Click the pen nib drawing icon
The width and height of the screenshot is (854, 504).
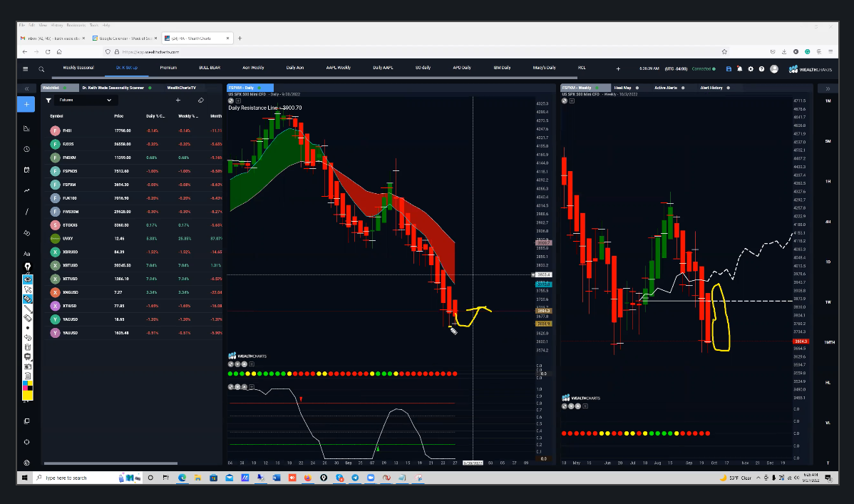point(28,267)
